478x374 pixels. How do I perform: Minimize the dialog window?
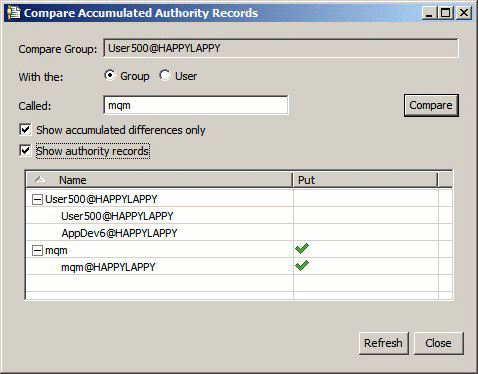(x=430, y=13)
